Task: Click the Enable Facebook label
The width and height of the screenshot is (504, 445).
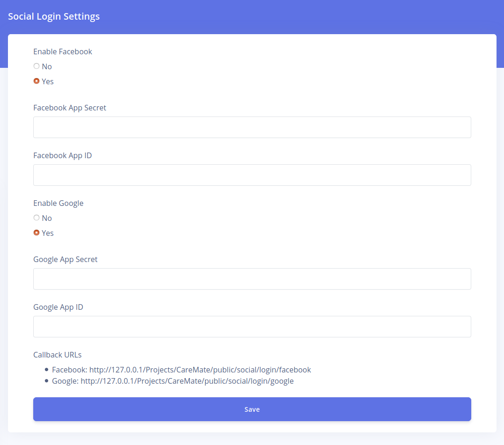Action: coord(63,51)
